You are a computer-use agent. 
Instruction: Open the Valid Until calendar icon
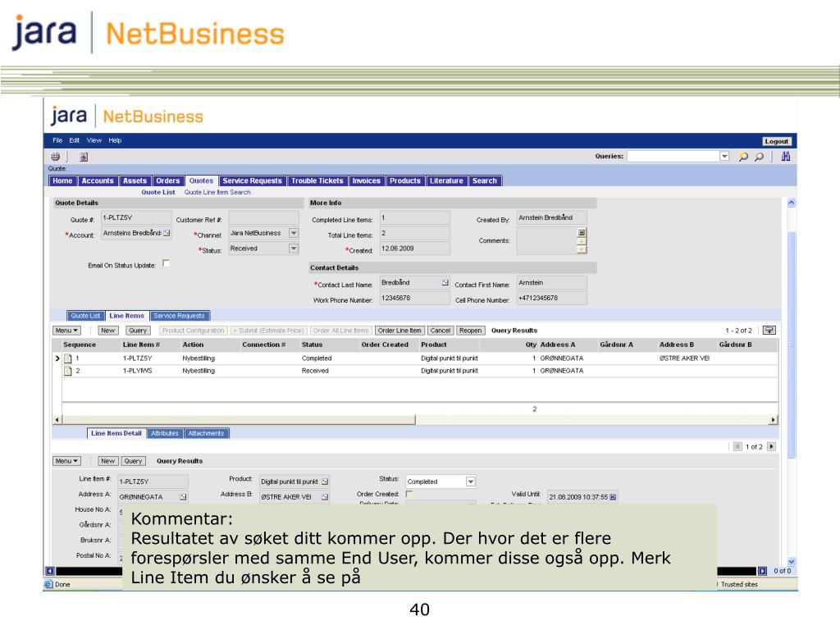(613, 497)
